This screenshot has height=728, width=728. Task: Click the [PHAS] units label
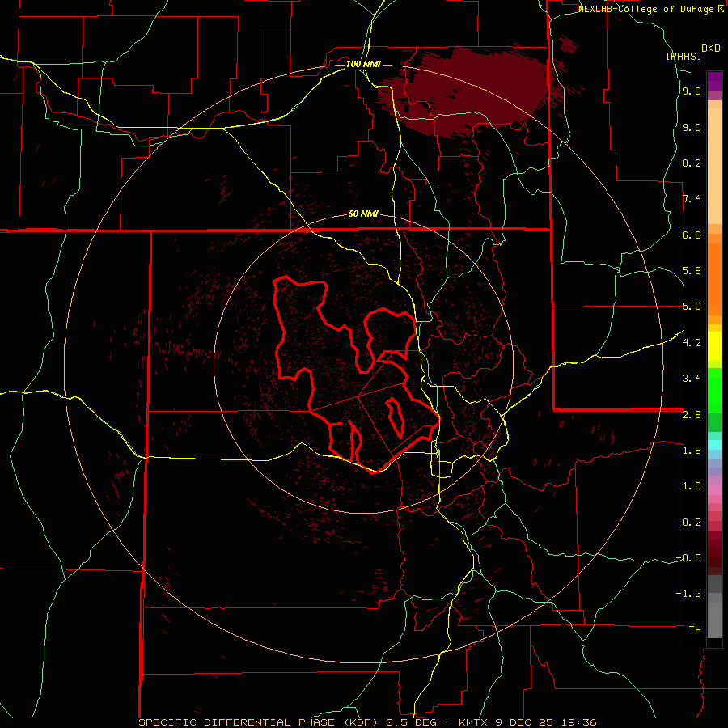[x=684, y=56]
